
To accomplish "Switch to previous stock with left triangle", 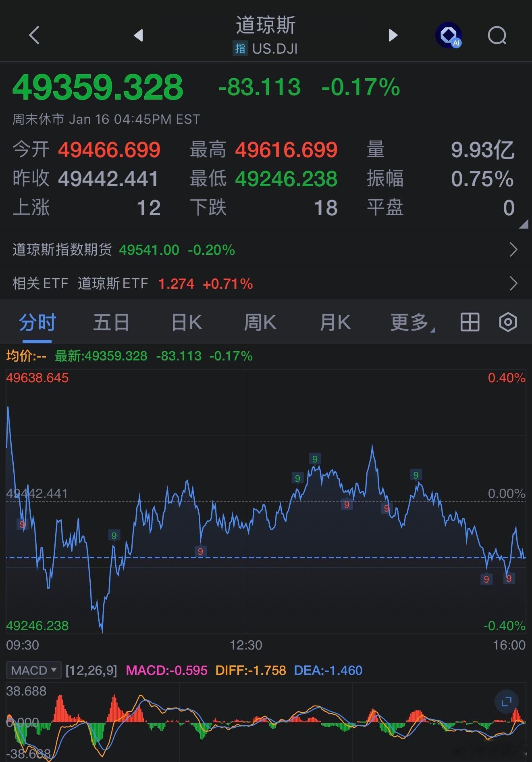I will [x=139, y=35].
